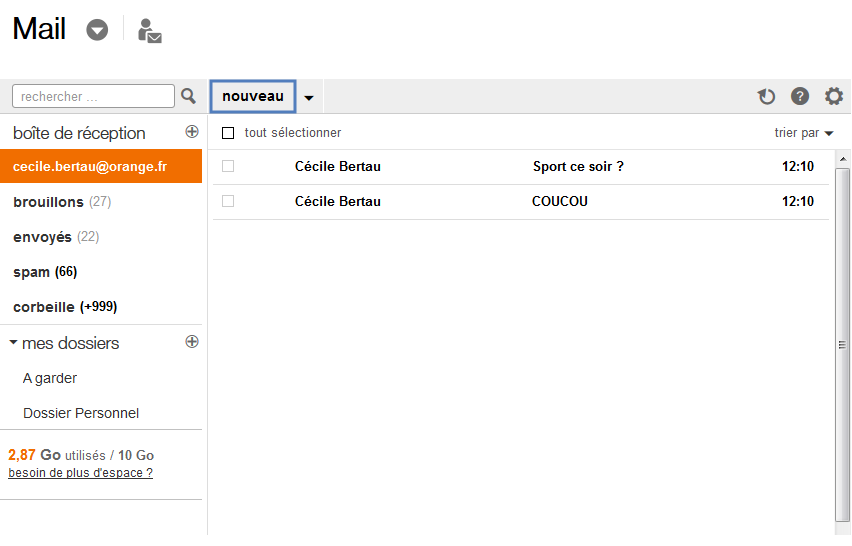Open the Sport ce soir ? message
This screenshot has height=546, width=852.
pos(521,167)
